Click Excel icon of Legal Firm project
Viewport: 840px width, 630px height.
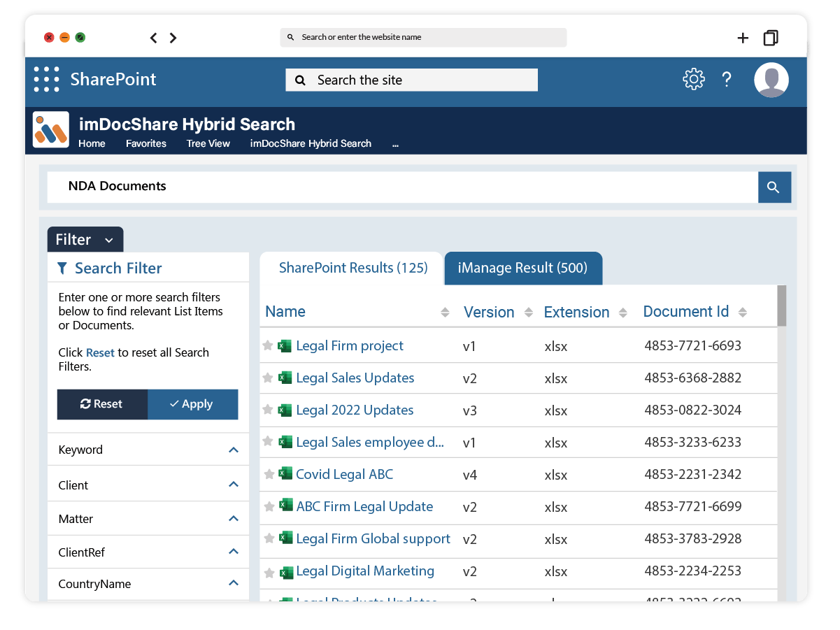[x=285, y=345]
